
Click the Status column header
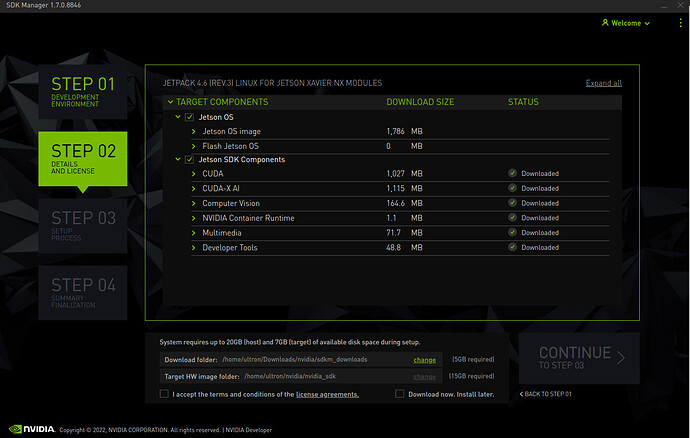coord(523,102)
